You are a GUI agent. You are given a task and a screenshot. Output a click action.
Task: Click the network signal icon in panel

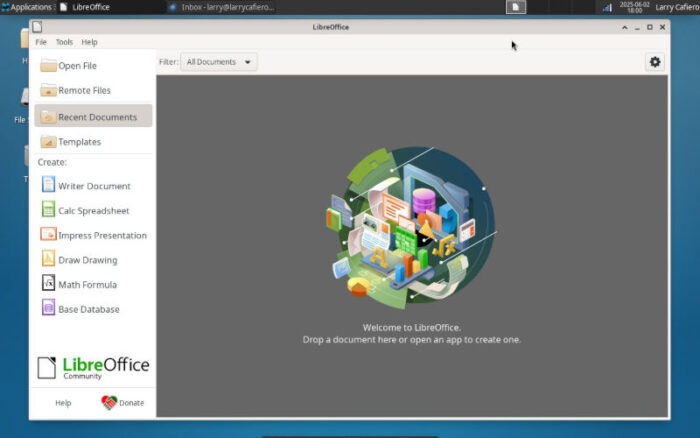(607, 7)
